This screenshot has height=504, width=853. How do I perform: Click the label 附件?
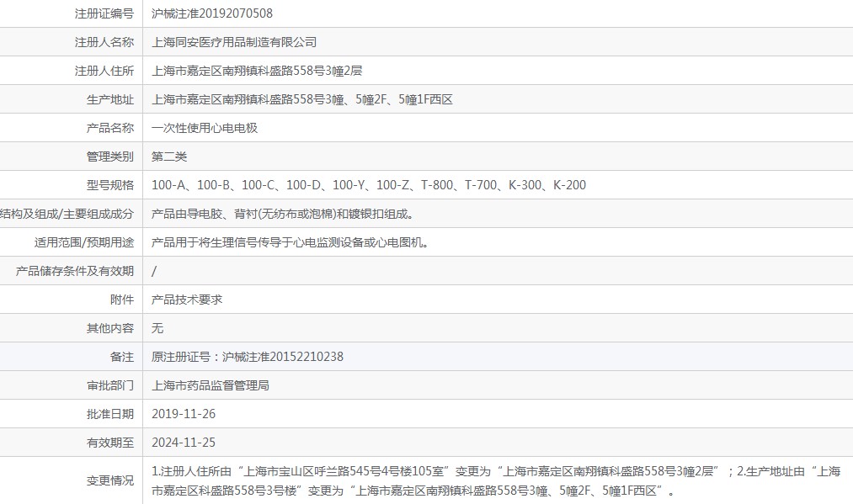click(x=122, y=300)
